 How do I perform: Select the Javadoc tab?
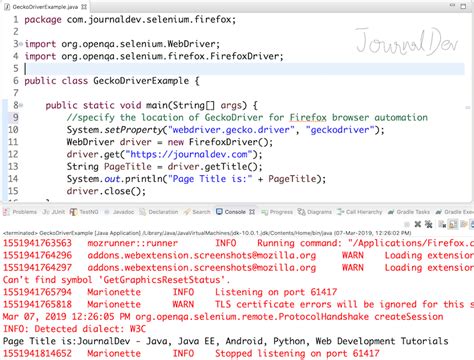pos(119,212)
